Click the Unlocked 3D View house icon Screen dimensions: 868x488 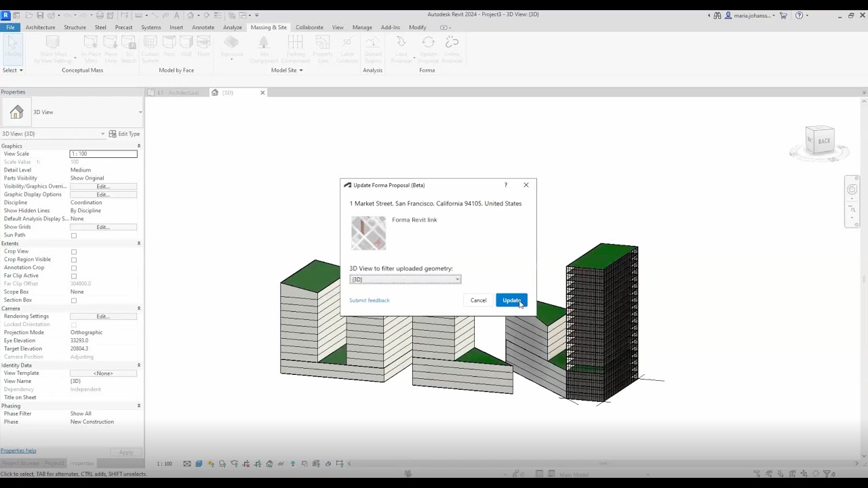(x=269, y=464)
